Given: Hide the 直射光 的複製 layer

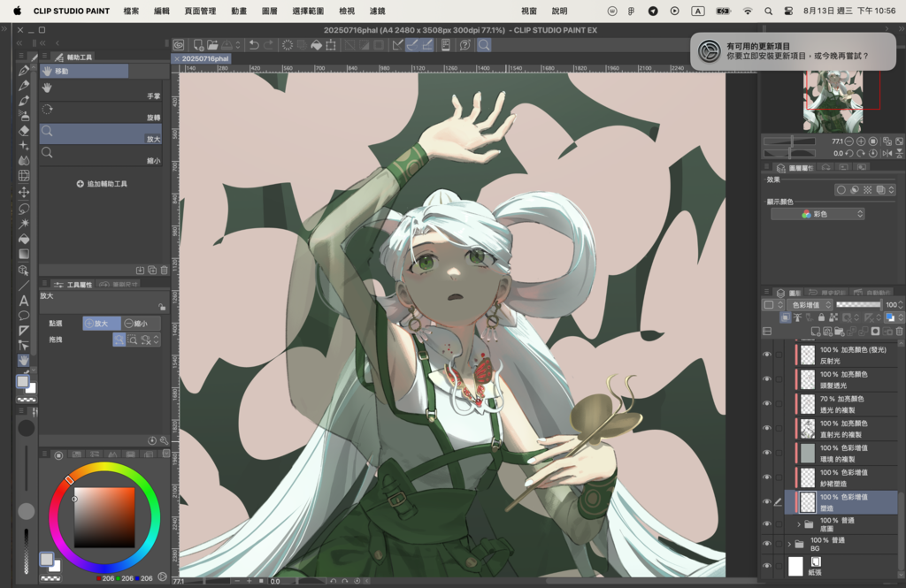Looking at the screenshot, I should click(x=767, y=428).
